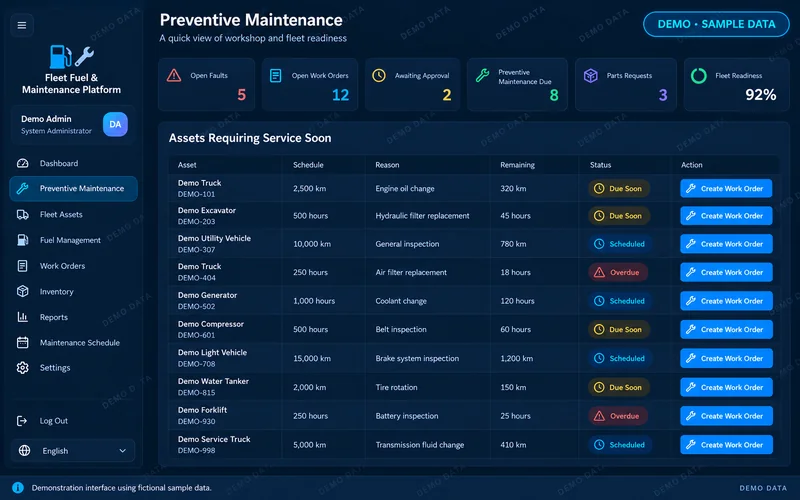Click the "1,200 km" remaining value

click(516, 359)
